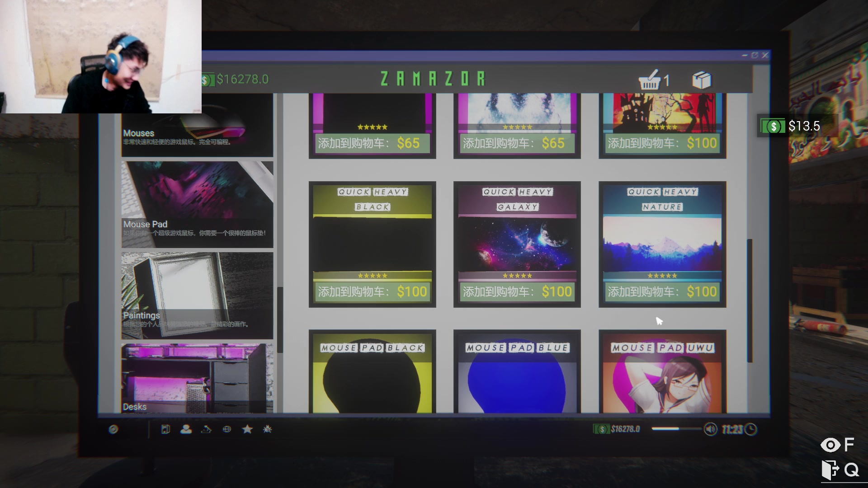Open the save disk icon in taskbar
The image size is (868, 488).
(x=165, y=429)
